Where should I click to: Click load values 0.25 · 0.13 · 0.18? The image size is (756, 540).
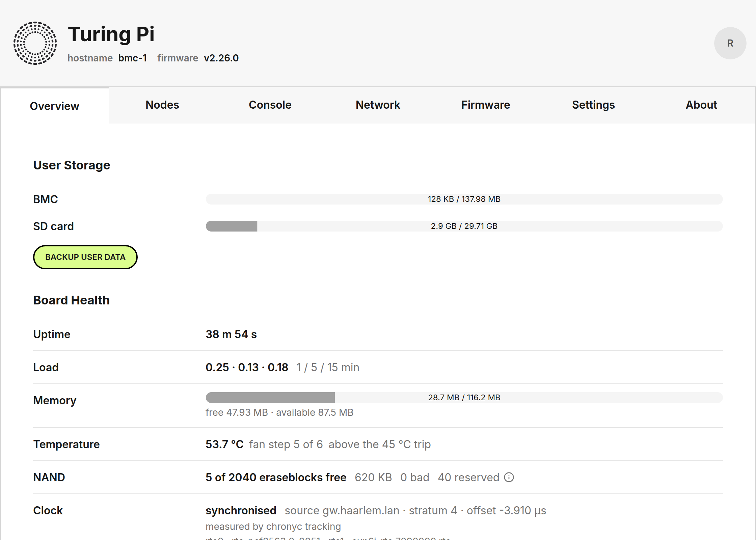tap(247, 367)
